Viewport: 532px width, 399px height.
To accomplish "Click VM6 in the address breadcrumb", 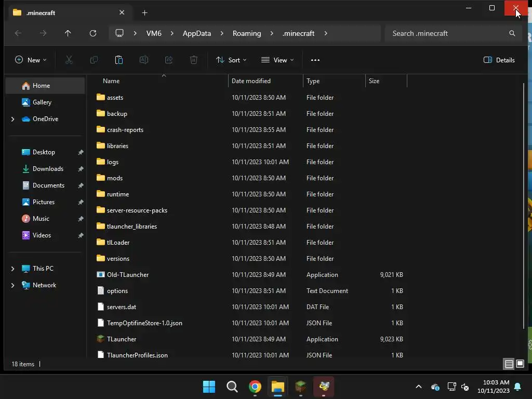I will [x=154, y=33].
